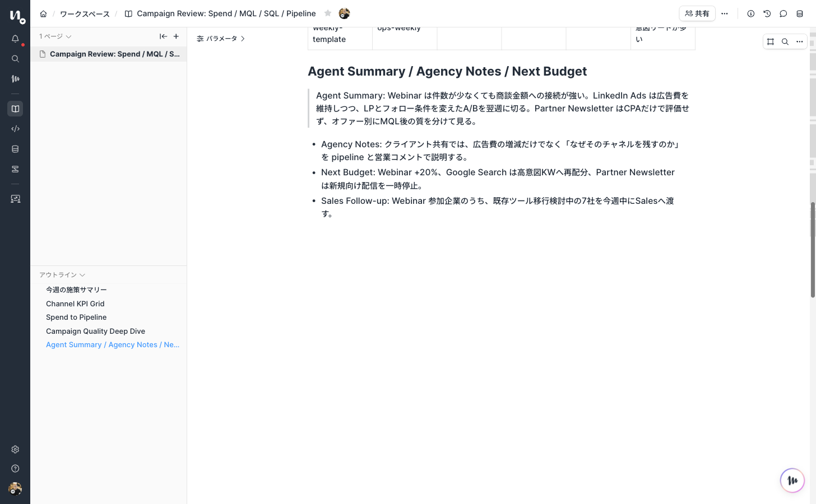Click the collaborator avatar beside the title

coord(344,13)
